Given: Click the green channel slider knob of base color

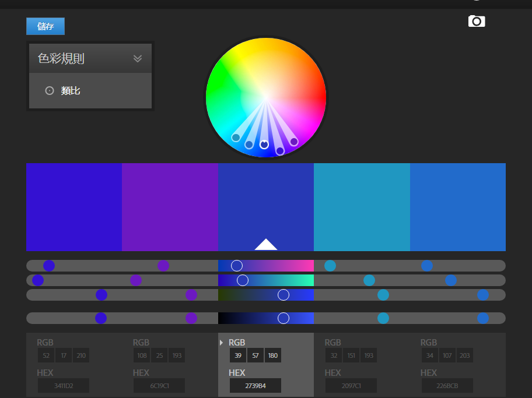Looking at the screenshot, I should coord(243,280).
